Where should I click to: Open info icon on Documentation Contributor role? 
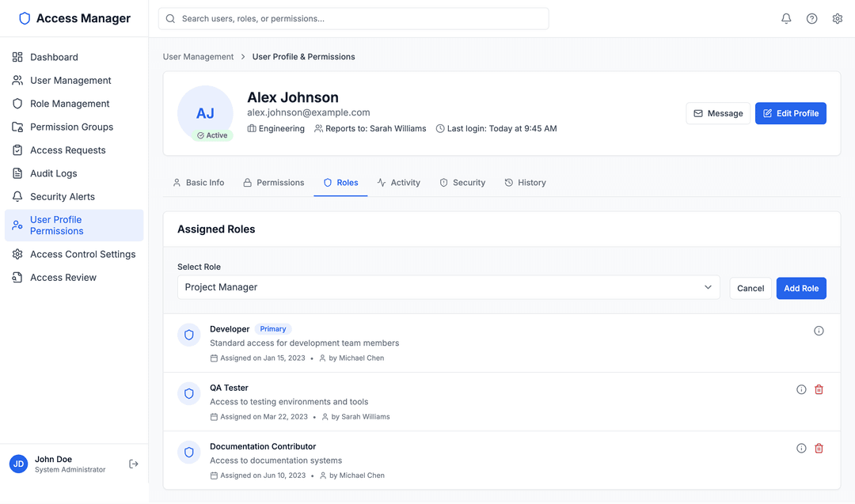[800, 448]
